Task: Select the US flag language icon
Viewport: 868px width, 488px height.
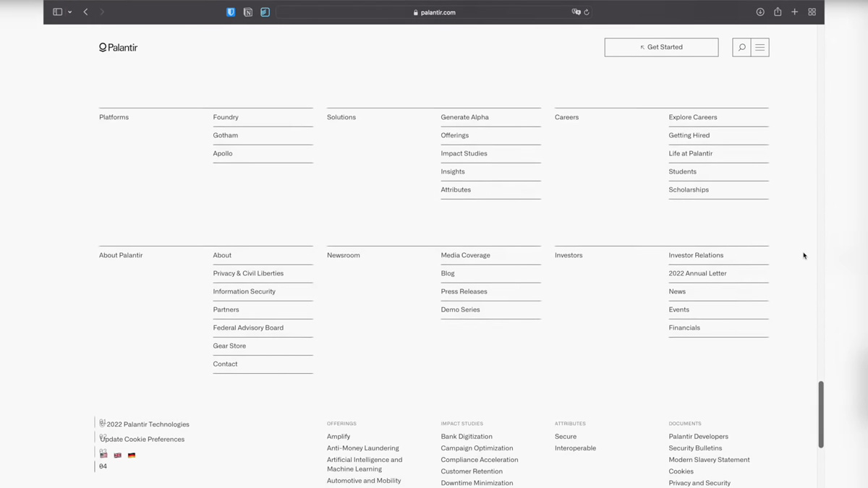Action: [x=103, y=455]
